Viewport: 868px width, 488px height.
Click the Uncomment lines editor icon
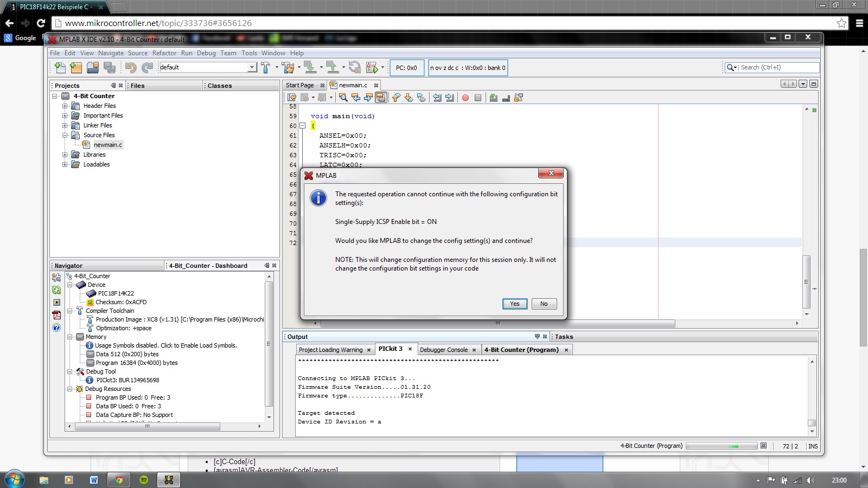[x=506, y=98]
